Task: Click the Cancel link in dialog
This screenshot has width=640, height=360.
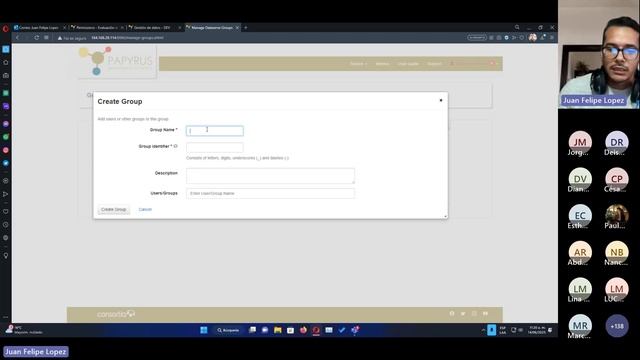Action: (145, 209)
